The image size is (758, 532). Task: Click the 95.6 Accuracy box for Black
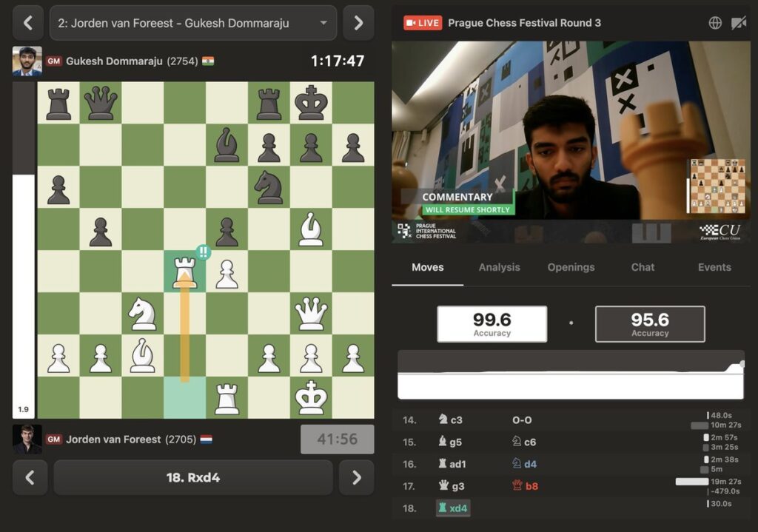coord(650,324)
